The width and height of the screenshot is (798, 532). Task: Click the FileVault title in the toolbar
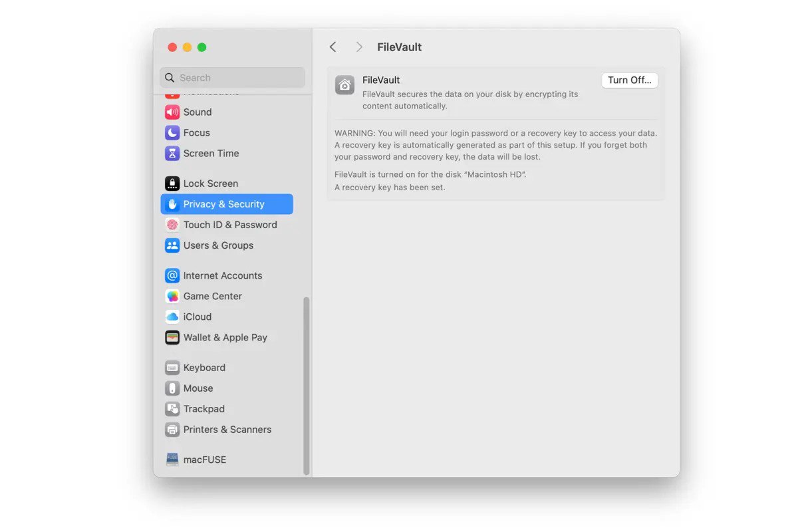(400, 47)
